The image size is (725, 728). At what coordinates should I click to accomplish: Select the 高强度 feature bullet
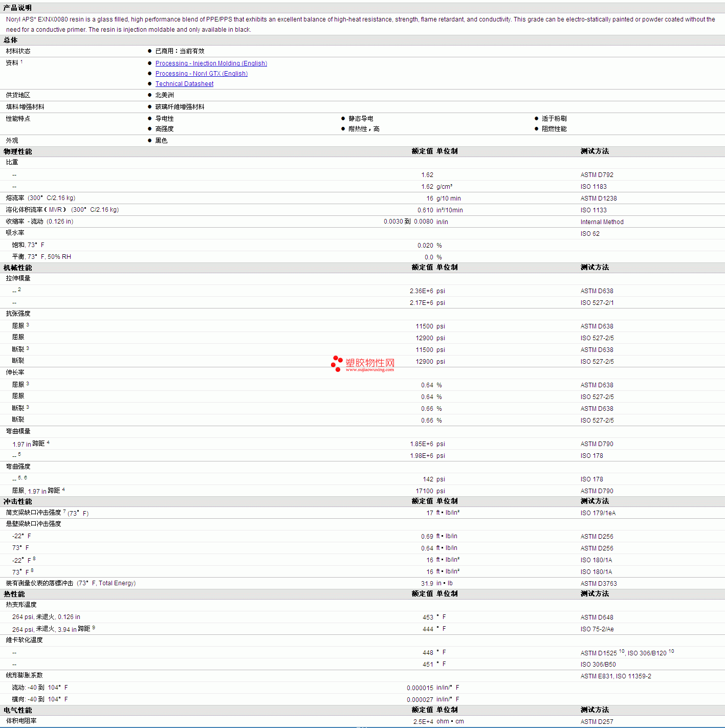click(x=164, y=129)
